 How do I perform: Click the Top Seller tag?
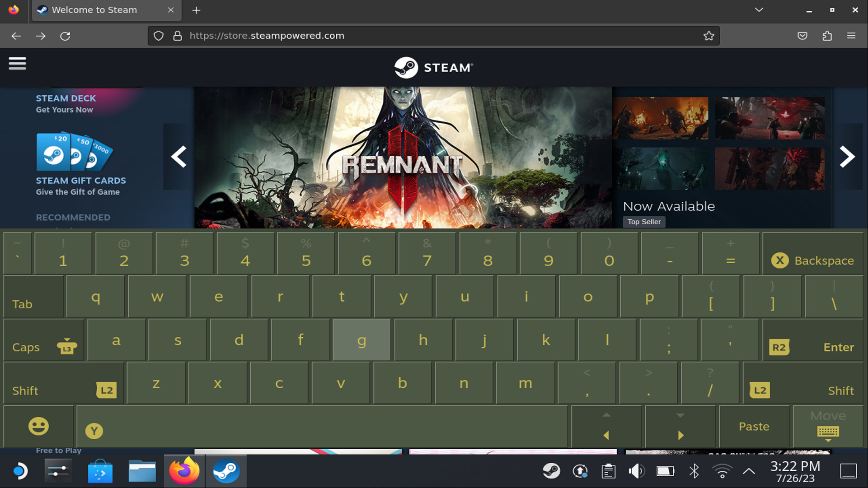(644, 222)
